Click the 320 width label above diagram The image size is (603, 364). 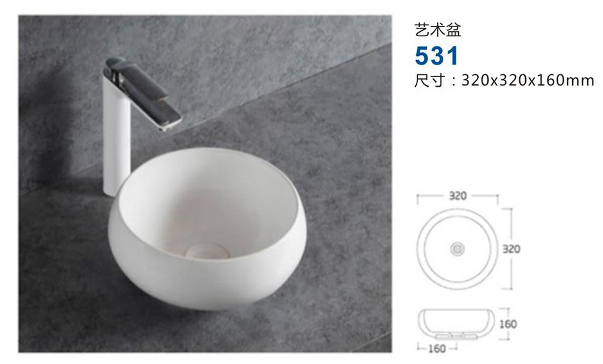458,196
